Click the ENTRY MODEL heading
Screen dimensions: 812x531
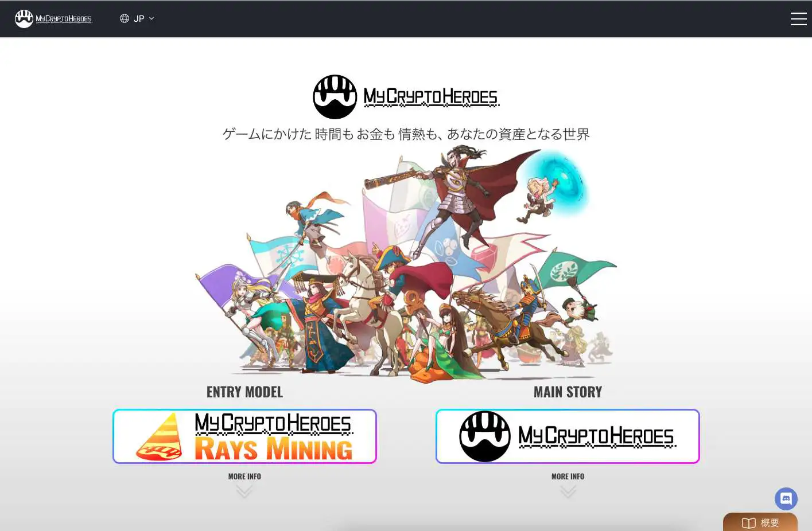tap(244, 392)
